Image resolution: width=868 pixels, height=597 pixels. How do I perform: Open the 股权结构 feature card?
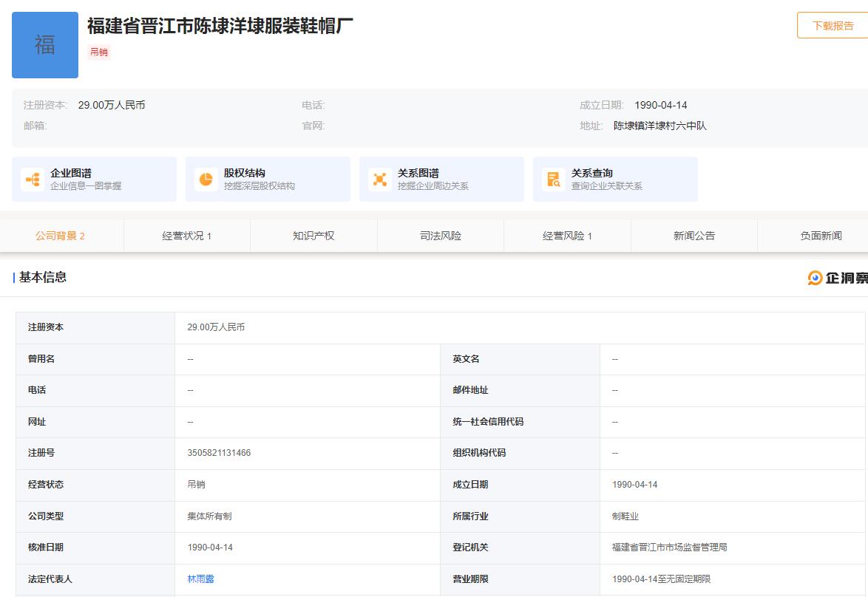click(268, 179)
